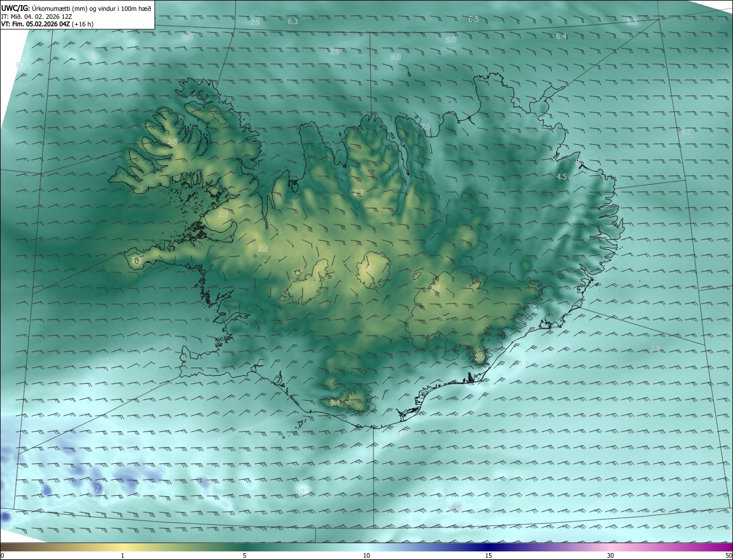The image size is (733, 560).
Task: Click the '6.4' value label on the map
Action: (x=561, y=37)
